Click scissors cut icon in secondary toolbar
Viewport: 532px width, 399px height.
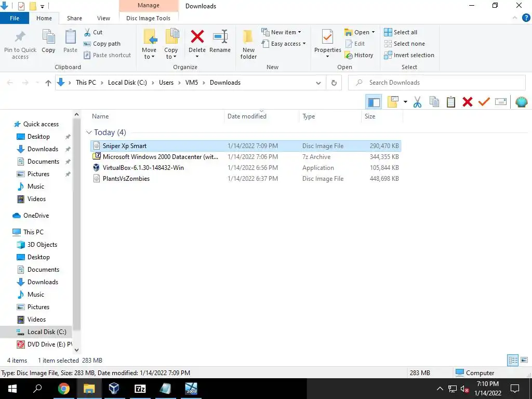[417, 102]
